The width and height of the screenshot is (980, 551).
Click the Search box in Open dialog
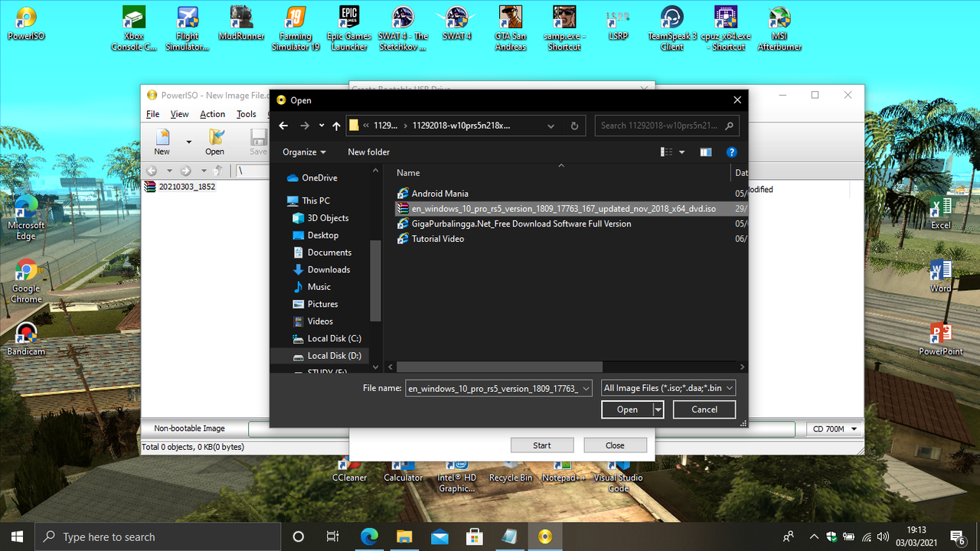click(666, 126)
